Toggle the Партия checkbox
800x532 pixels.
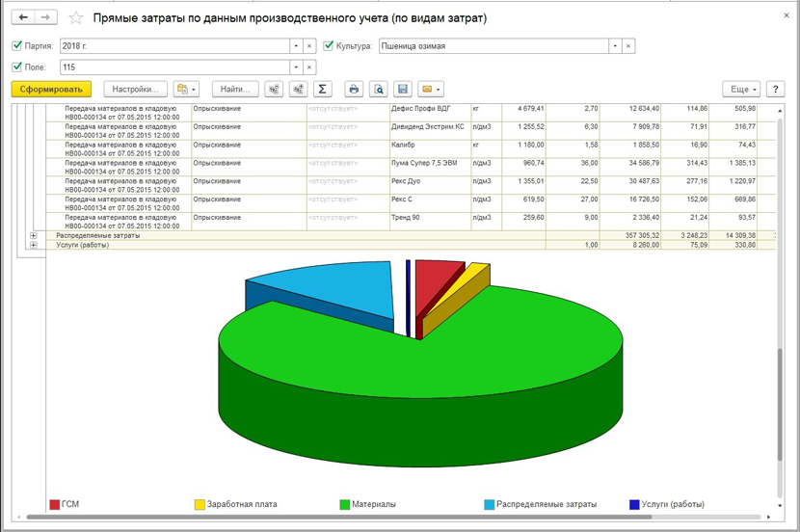click(x=16, y=45)
